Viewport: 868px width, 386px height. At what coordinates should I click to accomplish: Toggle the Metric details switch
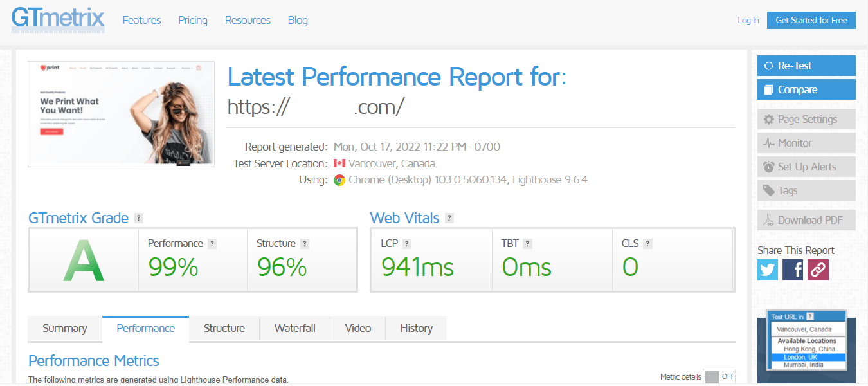[719, 377]
